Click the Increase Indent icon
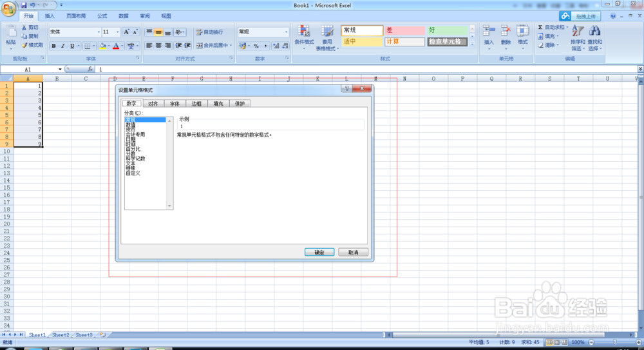The width and height of the screenshot is (644, 350). 187,45
